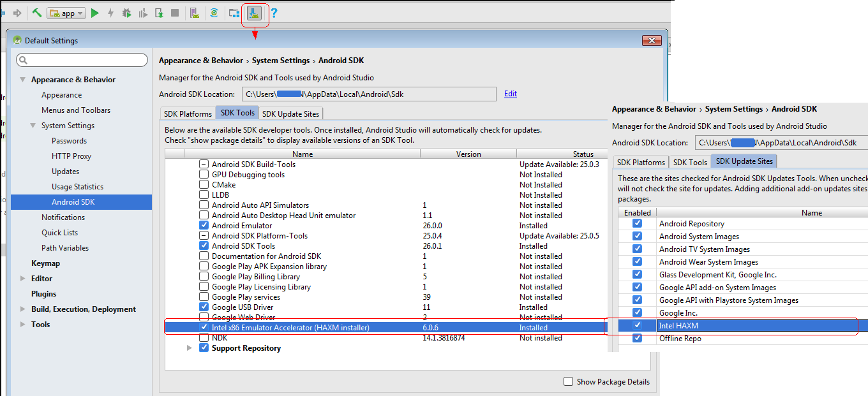Open HTTP Proxy settings
The width and height of the screenshot is (868, 396).
pyautogui.click(x=71, y=156)
